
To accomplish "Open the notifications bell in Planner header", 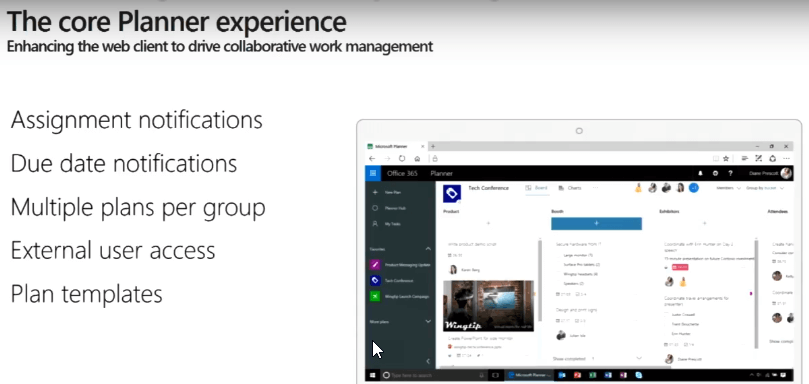I will (x=701, y=173).
